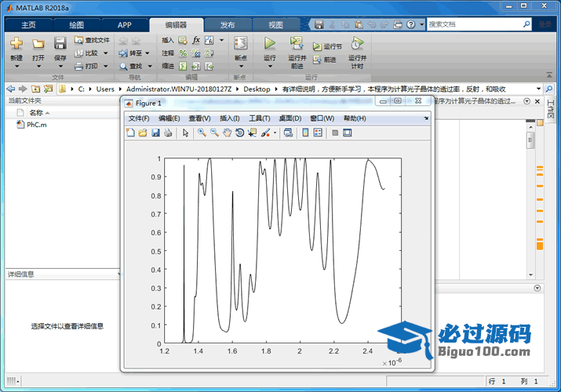
Task: Click Browse for folder icon
Action: 49,89
